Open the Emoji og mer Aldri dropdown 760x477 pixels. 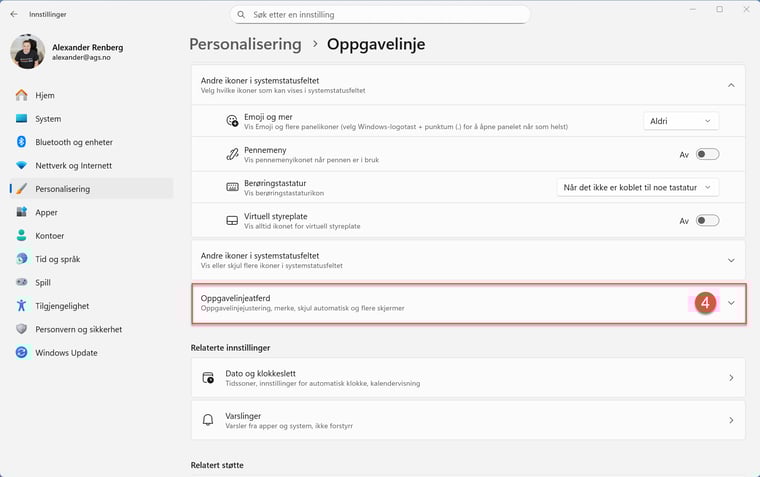click(681, 121)
